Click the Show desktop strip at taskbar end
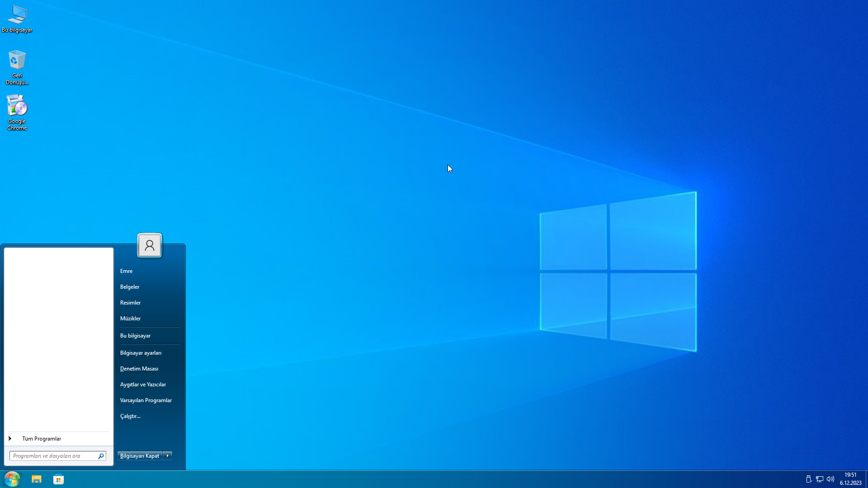868x488 pixels. pos(866,479)
